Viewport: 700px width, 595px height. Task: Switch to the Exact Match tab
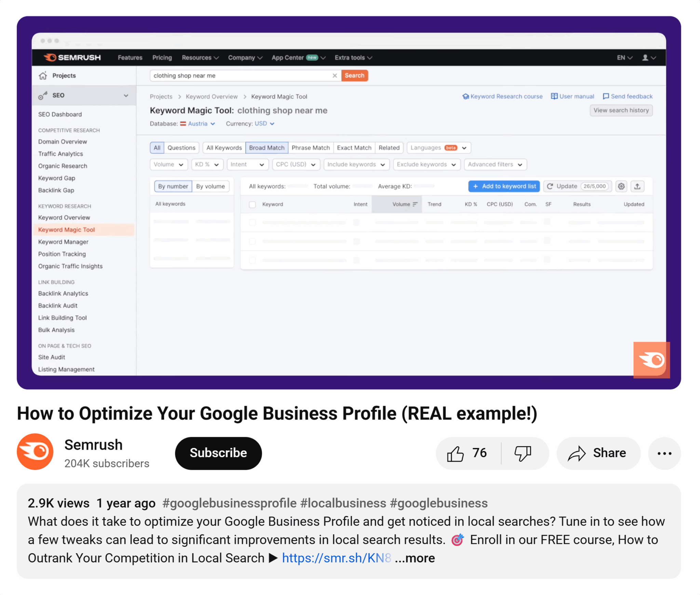click(x=354, y=148)
